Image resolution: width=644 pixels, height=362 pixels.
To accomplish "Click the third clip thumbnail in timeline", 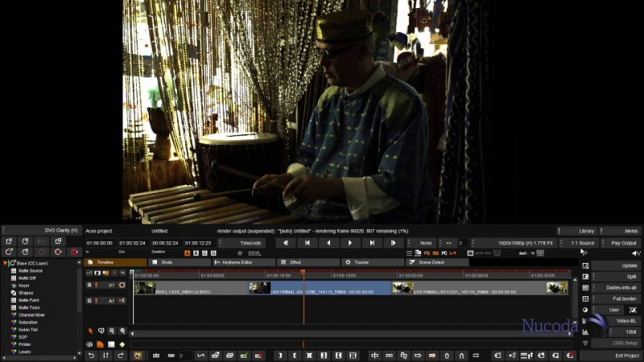I will pyautogui.click(x=402, y=287).
